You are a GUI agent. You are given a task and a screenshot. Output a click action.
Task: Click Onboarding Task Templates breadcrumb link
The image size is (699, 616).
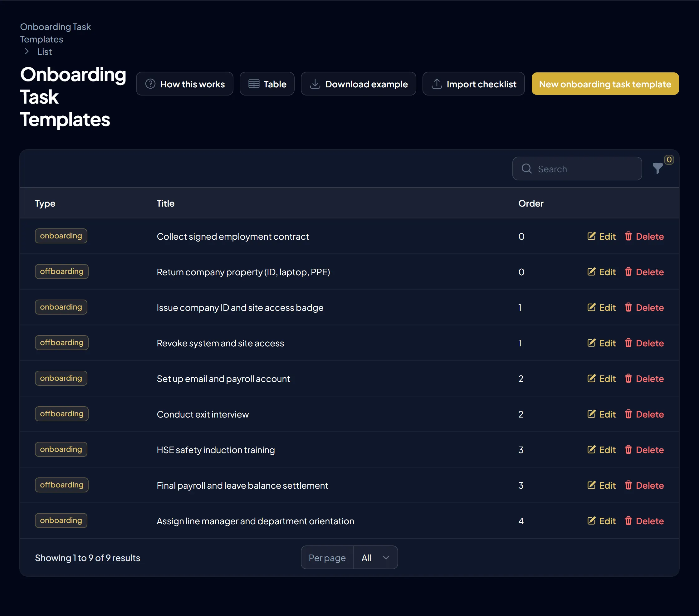[x=55, y=33]
